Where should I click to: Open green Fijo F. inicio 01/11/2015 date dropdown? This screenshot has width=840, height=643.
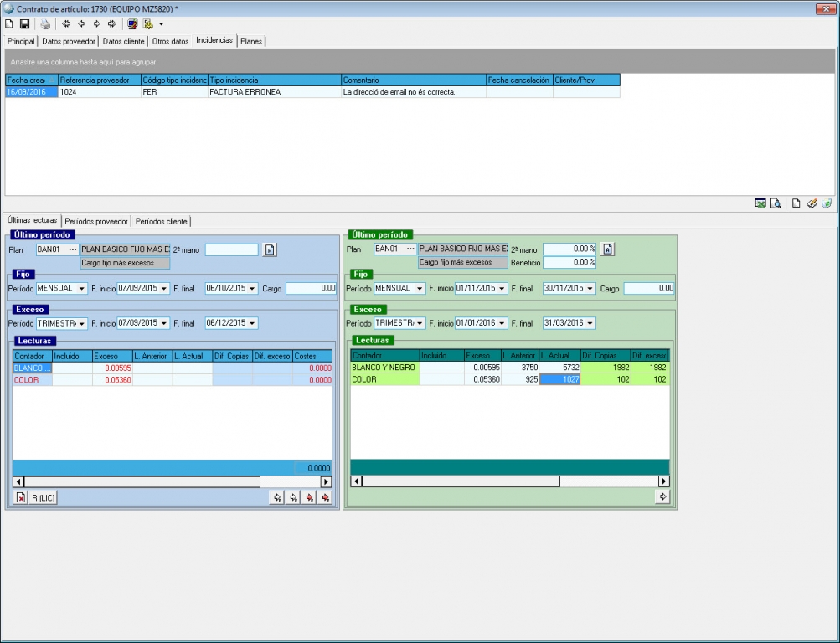502,289
